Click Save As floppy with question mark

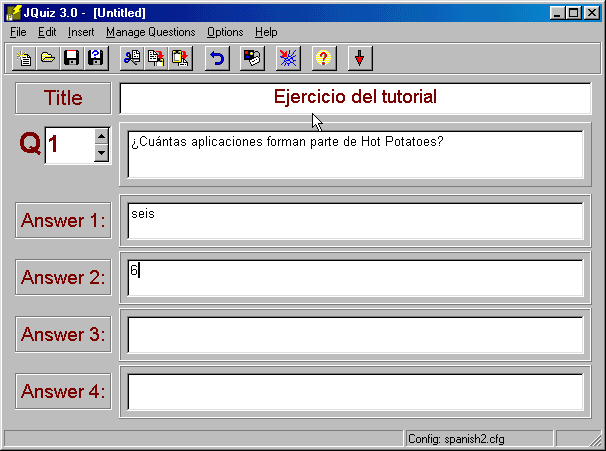coord(96,58)
